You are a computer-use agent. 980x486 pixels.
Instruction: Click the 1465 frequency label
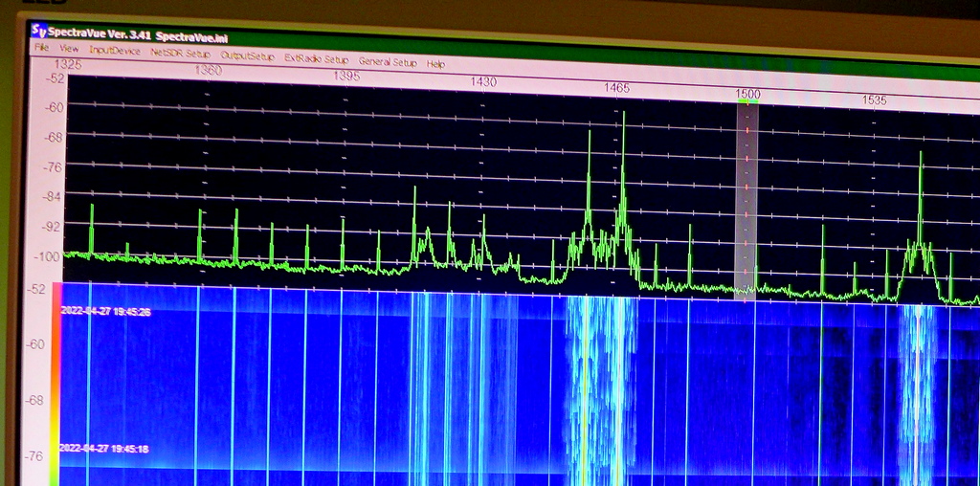click(x=617, y=88)
